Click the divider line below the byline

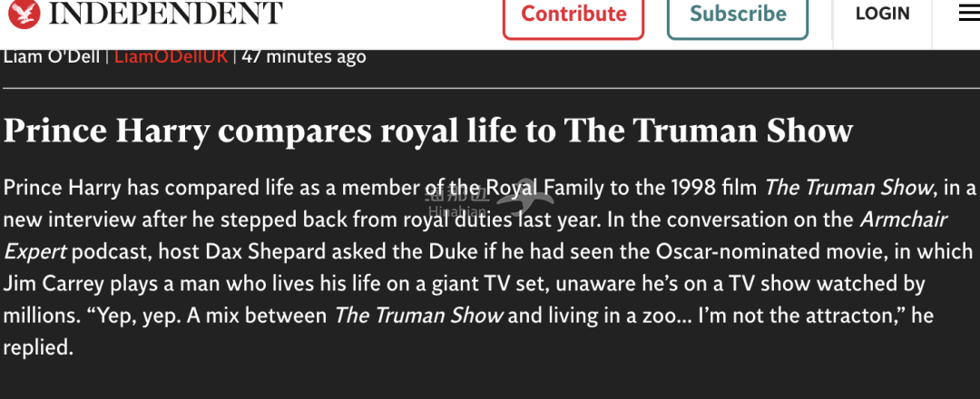(490, 89)
